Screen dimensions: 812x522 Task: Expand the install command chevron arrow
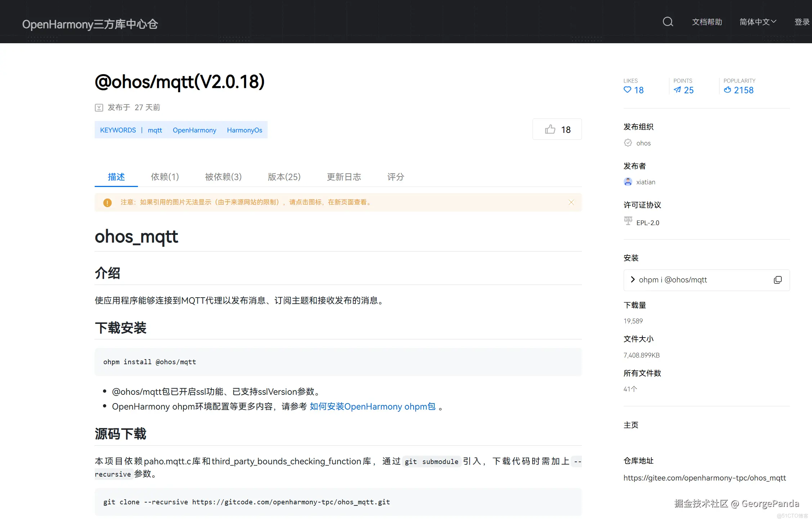[x=633, y=280]
